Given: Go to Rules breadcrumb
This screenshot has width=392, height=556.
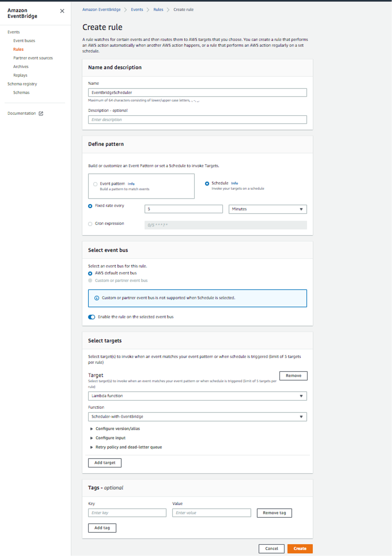Looking at the screenshot, I should (158, 9).
